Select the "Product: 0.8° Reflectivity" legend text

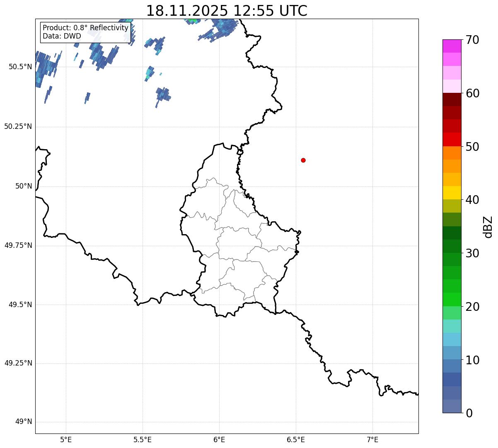coord(85,28)
